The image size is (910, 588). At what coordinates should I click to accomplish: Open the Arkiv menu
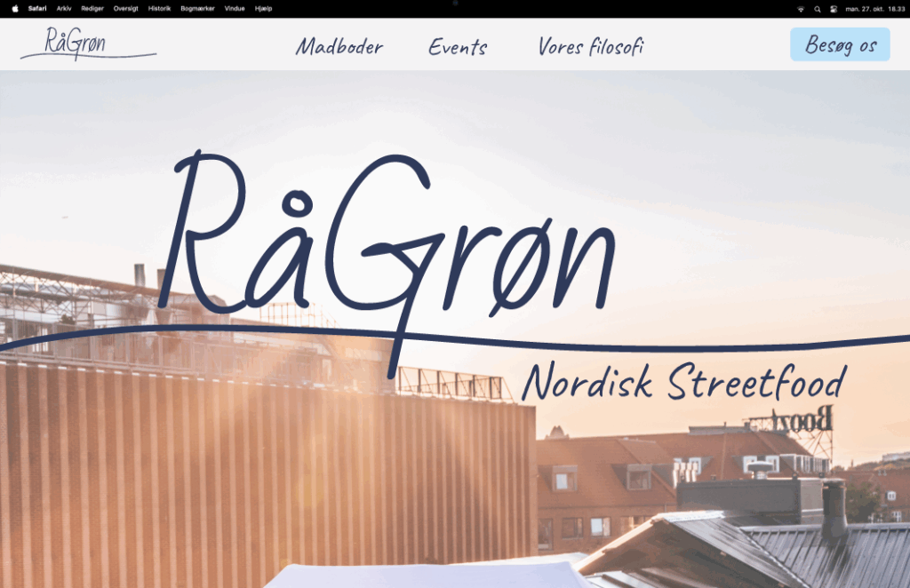point(64,8)
